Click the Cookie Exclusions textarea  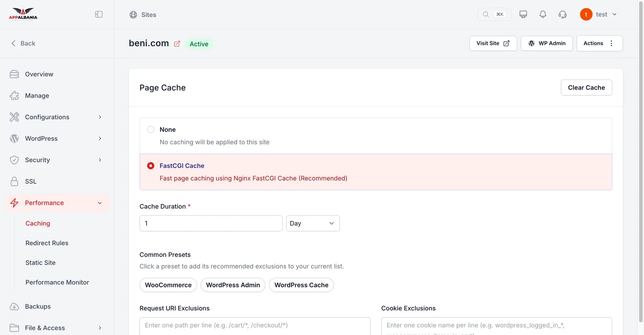[497, 326]
